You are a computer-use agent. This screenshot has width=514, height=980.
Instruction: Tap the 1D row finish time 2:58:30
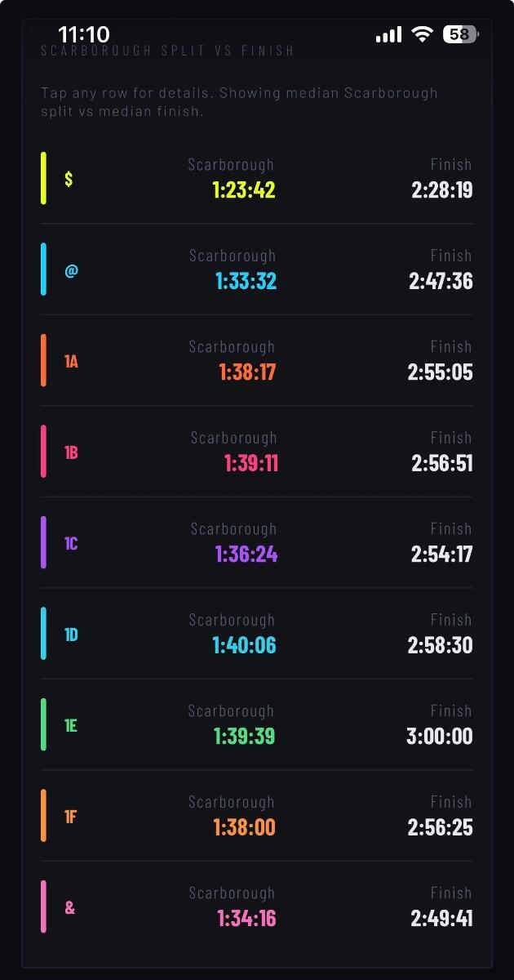pyautogui.click(x=441, y=645)
